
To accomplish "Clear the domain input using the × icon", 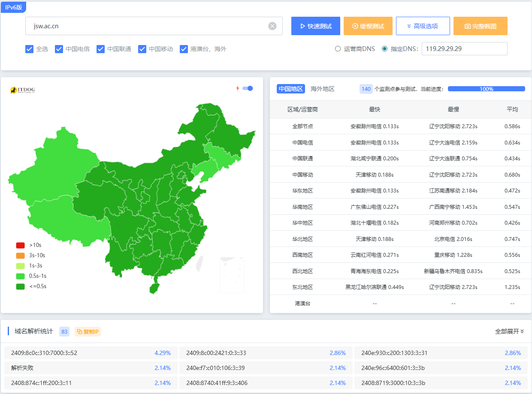I will click(272, 26).
